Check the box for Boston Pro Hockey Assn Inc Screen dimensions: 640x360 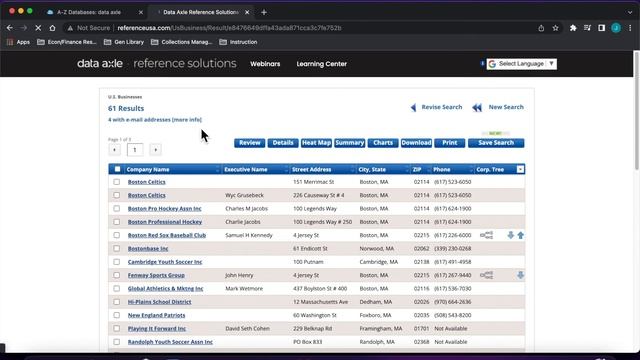[x=117, y=209]
